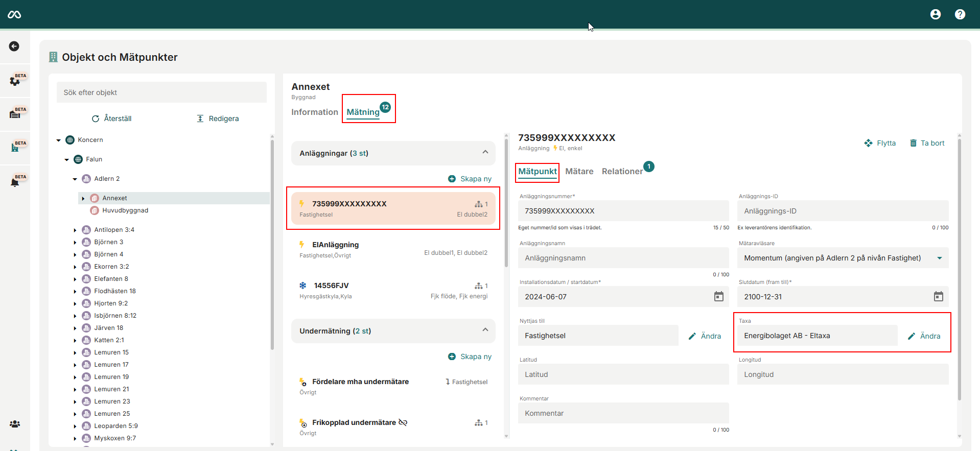Image resolution: width=980 pixels, height=451 pixels.
Task: Collapse the Undermätning section
Action: point(485,330)
